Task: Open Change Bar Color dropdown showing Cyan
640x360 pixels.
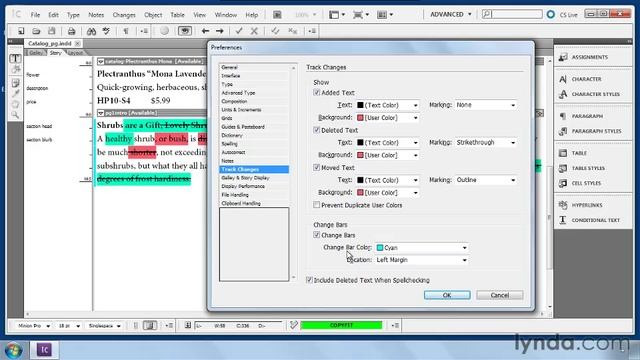Action: [x=422, y=248]
